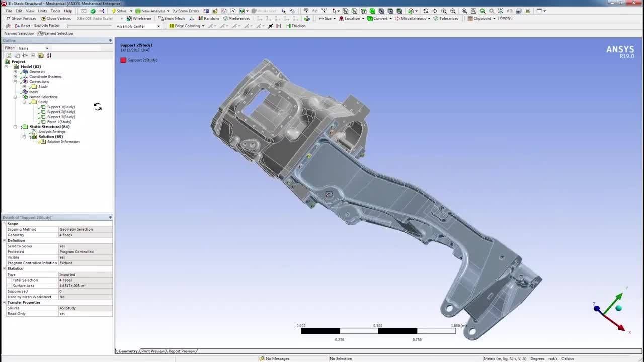
Task: Click the Zoom in/out icon
Action: (x=444, y=11)
